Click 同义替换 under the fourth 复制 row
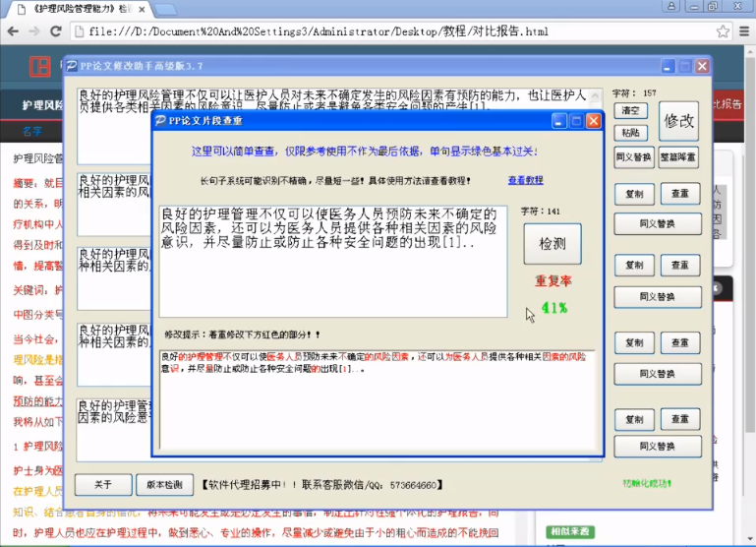Screen dimensions: 756x547 (658, 447)
